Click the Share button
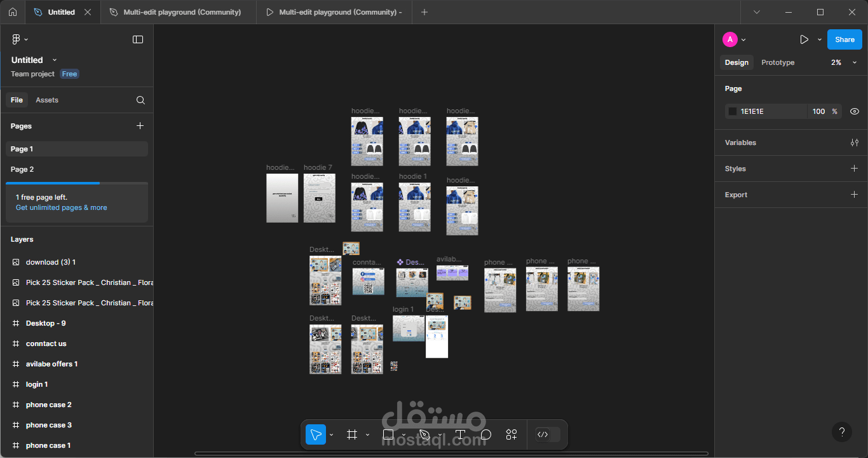 tap(844, 39)
